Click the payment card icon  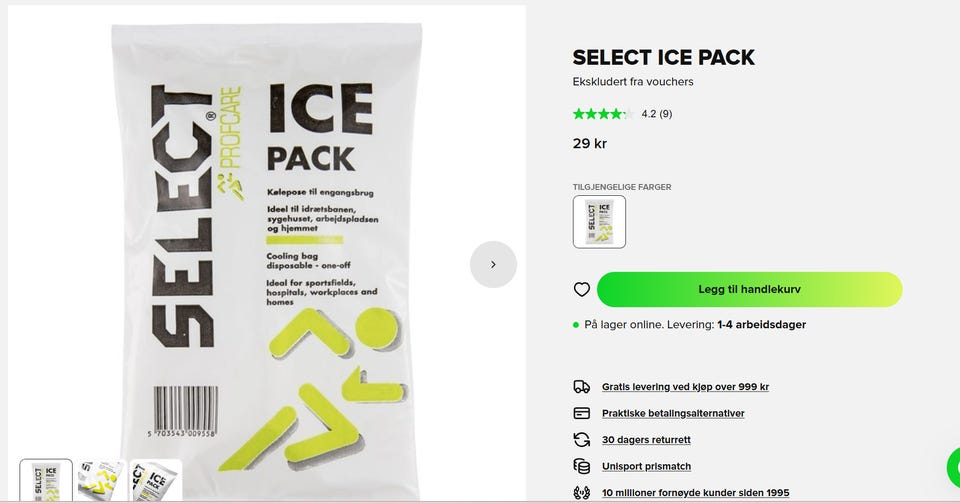click(x=582, y=413)
